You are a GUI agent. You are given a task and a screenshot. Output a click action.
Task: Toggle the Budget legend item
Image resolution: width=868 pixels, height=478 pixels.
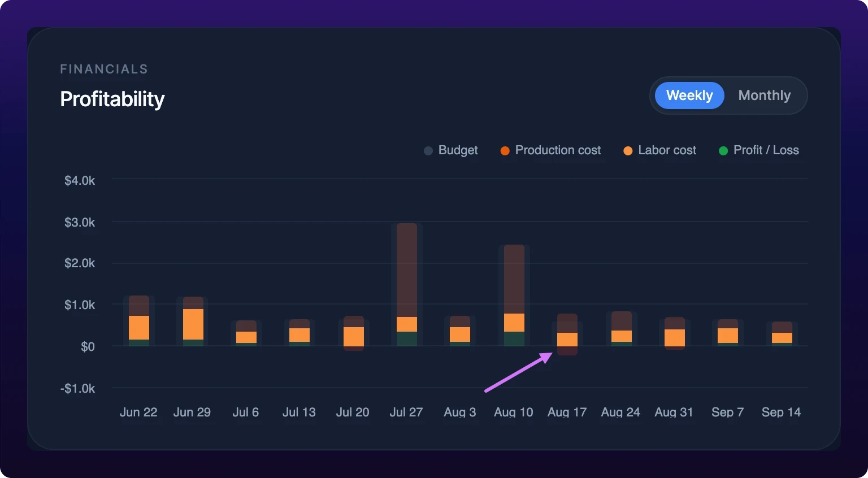click(x=451, y=150)
